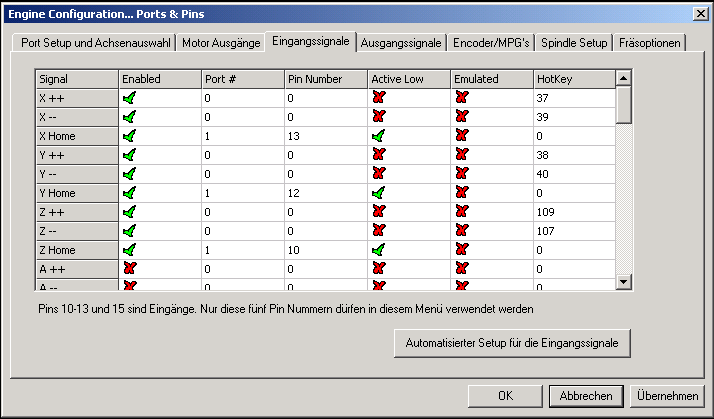Select Port # cell for X Home row
Viewport: 714px width, 419px height.
tap(243, 136)
